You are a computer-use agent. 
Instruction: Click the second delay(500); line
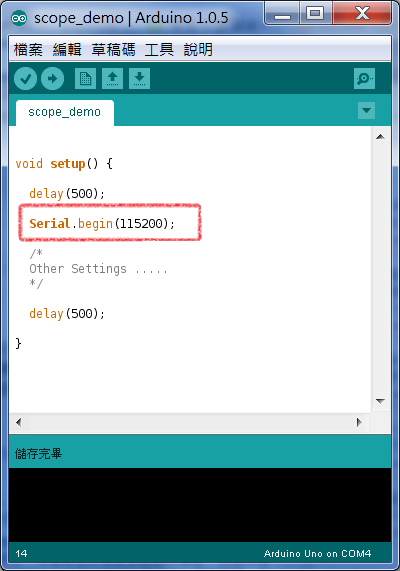[67, 314]
